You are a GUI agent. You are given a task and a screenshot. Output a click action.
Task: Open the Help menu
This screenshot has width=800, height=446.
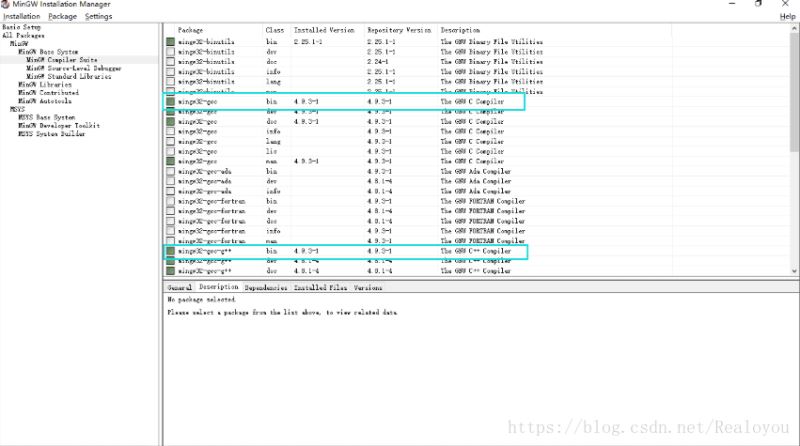[x=787, y=16]
